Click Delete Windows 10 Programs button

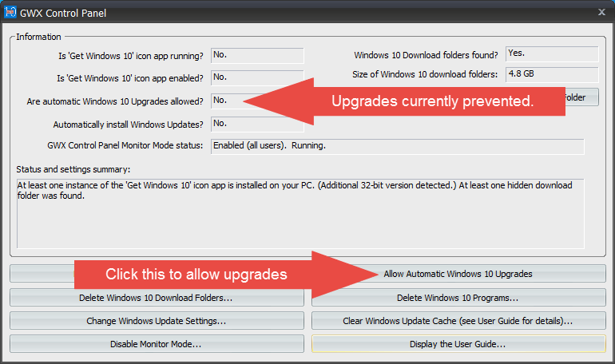pos(458,298)
